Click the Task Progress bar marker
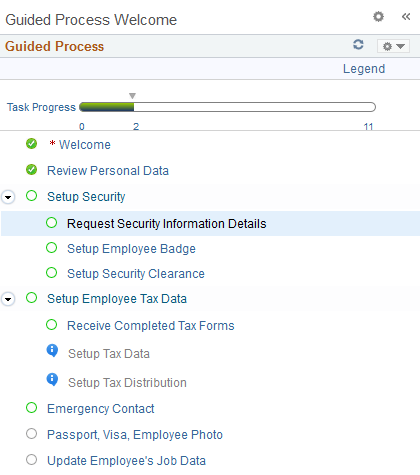Screen dimensions: 420x475 point(132,96)
